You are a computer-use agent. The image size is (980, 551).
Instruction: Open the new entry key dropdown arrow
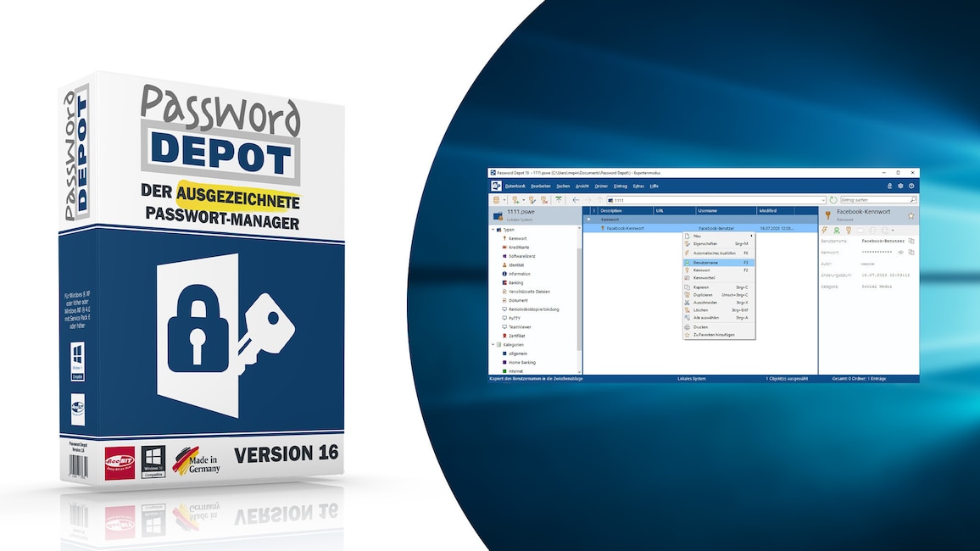524,200
